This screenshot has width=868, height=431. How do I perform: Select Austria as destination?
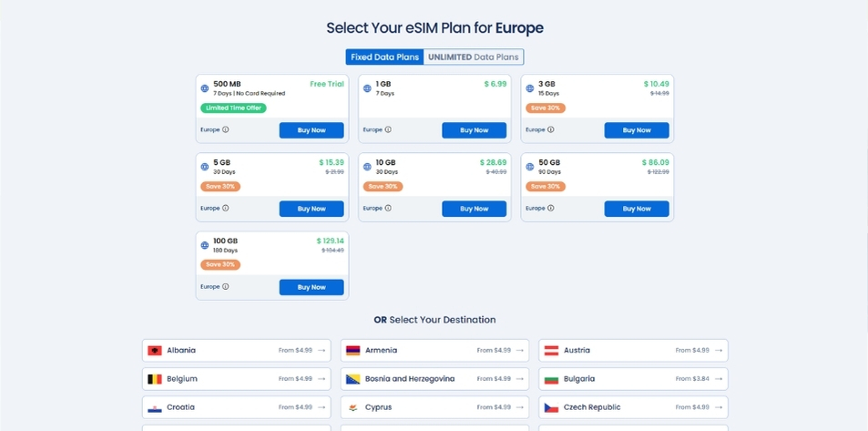pyautogui.click(x=633, y=350)
